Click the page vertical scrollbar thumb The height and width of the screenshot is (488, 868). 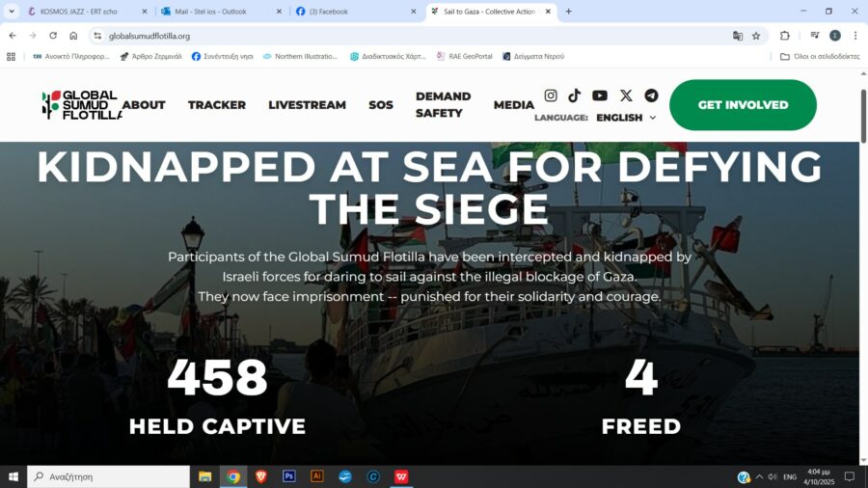click(x=863, y=117)
